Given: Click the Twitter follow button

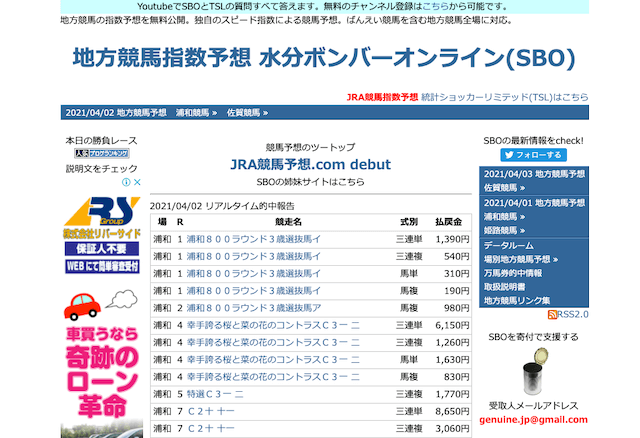Looking at the screenshot, I should tap(533, 155).
